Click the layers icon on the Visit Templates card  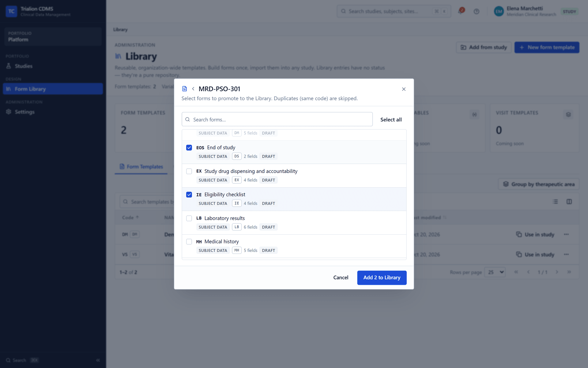[x=568, y=114]
